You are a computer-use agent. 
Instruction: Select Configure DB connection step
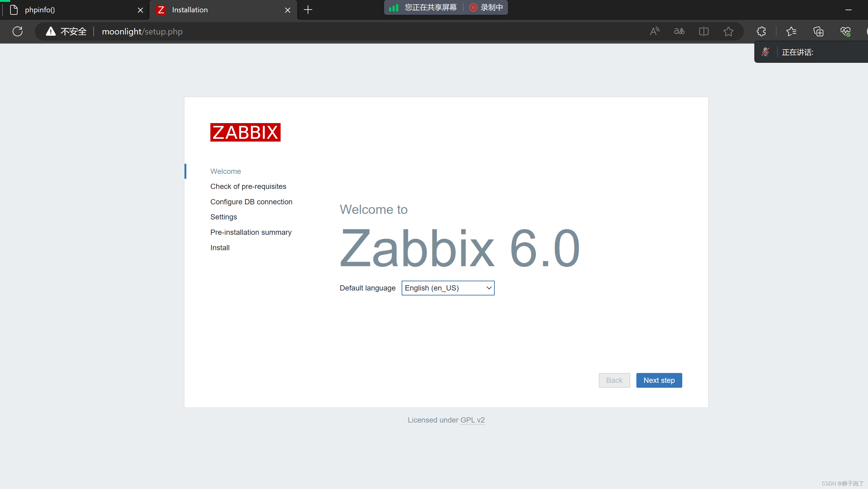(251, 202)
